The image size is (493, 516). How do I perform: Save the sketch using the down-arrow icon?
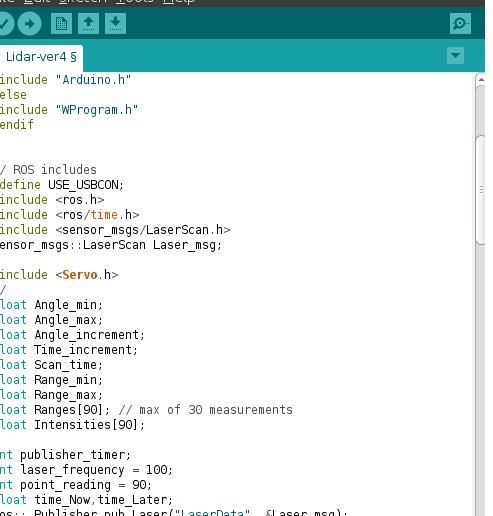coord(115,23)
